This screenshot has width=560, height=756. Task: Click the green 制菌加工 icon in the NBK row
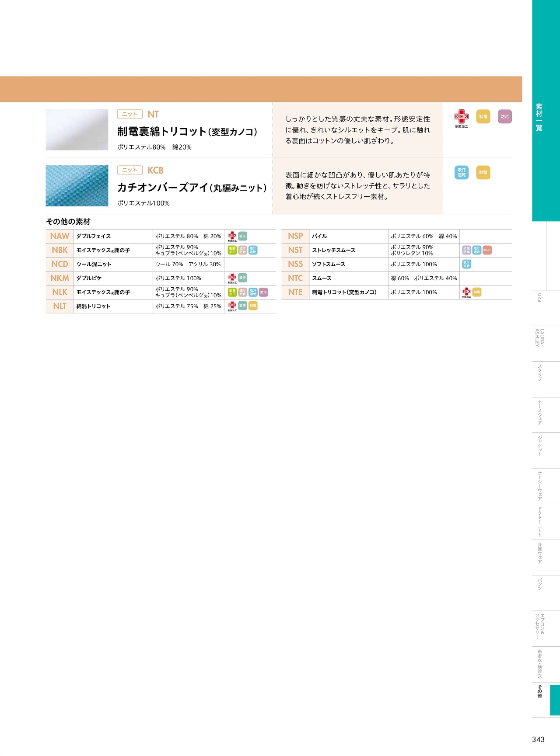(232, 250)
